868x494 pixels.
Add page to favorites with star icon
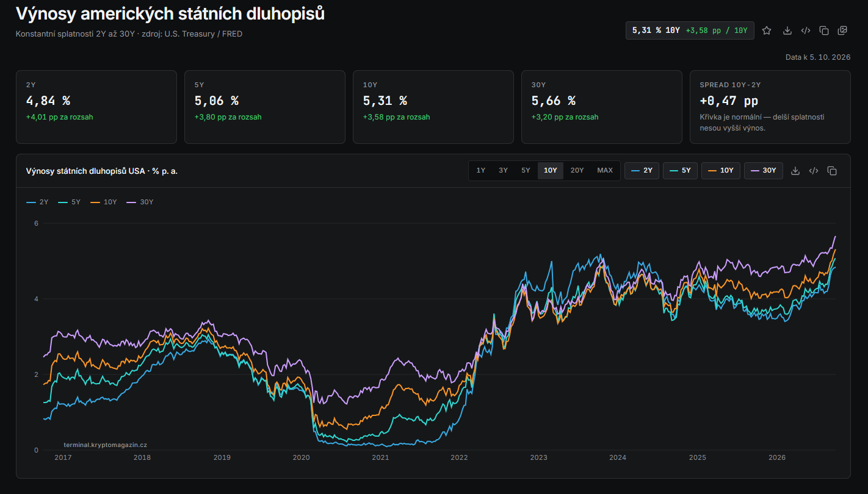click(767, 30)
